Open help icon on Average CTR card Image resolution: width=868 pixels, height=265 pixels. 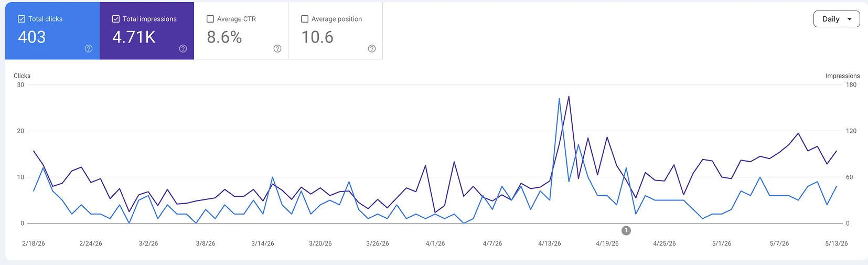[277, 49]
